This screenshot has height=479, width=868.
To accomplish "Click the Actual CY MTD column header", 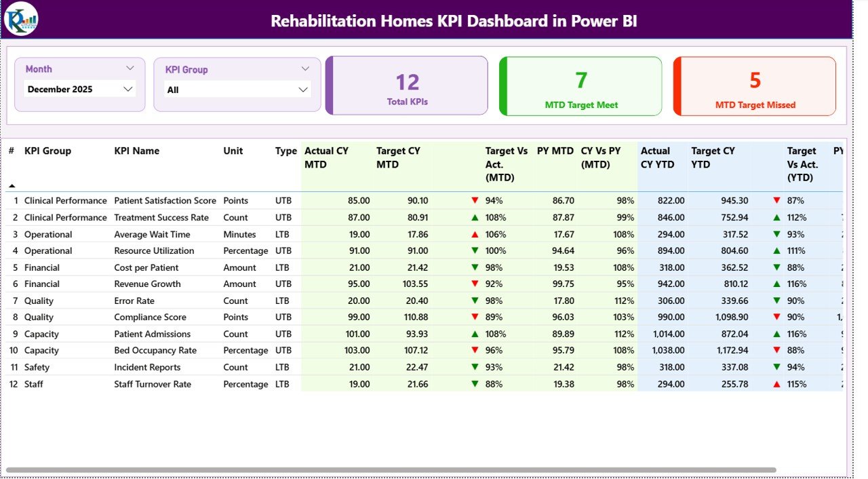I will pyautogui.click(x=326, y=157).
